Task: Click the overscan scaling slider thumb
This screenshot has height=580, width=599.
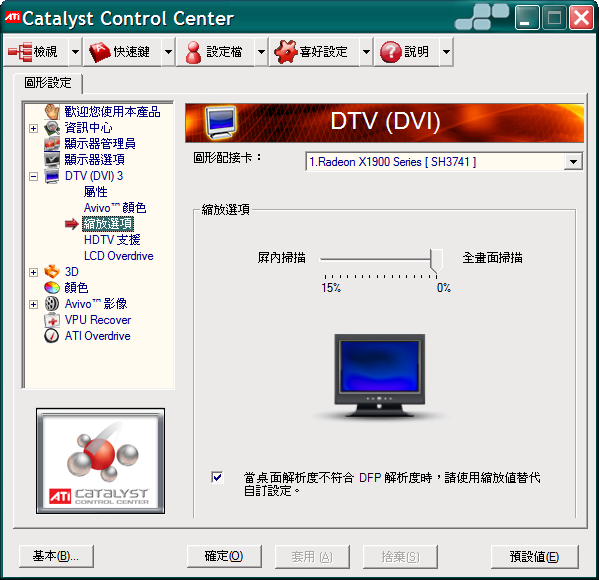Action: pyautogui.click(x=436, y=260)
